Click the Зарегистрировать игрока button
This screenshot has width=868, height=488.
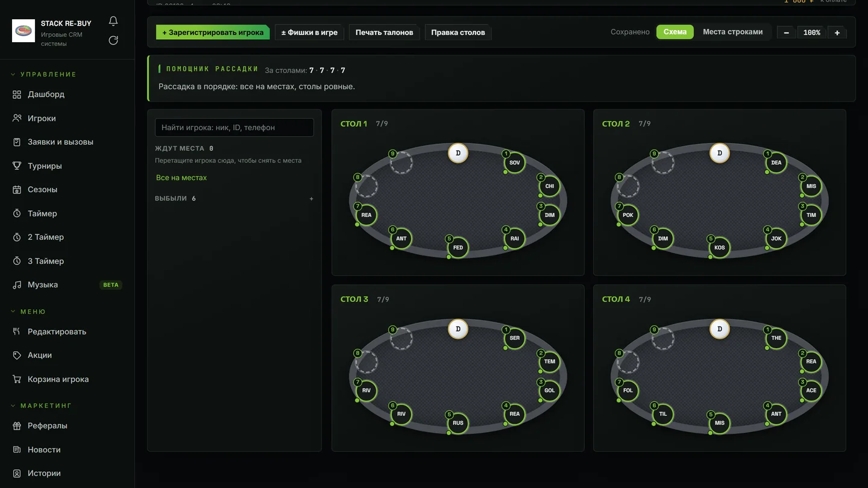point(213,33)
